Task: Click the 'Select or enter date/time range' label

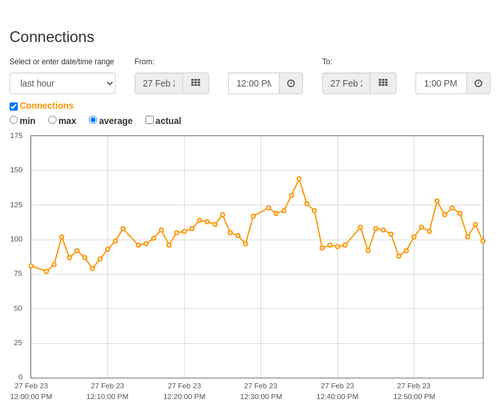Action: coord(62,62)
